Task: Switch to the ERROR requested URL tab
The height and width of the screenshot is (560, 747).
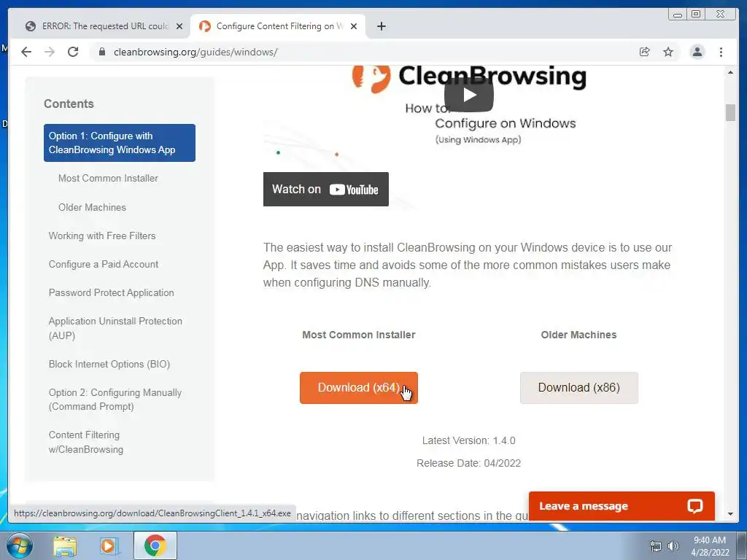Action: tap(105, 26)
